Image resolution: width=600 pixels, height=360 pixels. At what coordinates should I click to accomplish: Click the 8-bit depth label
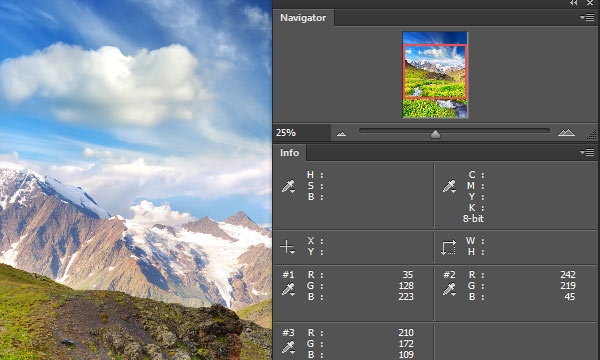[473, 219]
